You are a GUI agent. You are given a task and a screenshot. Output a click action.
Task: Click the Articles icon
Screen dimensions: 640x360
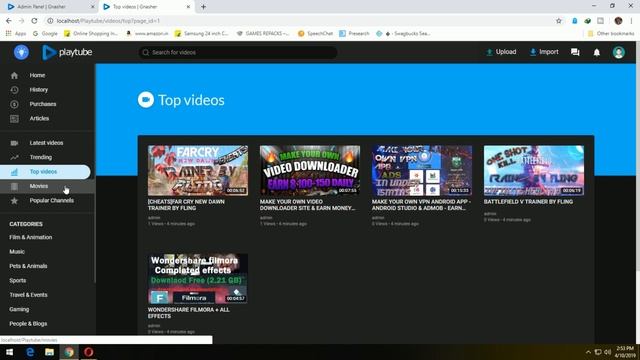click(14, 119)
